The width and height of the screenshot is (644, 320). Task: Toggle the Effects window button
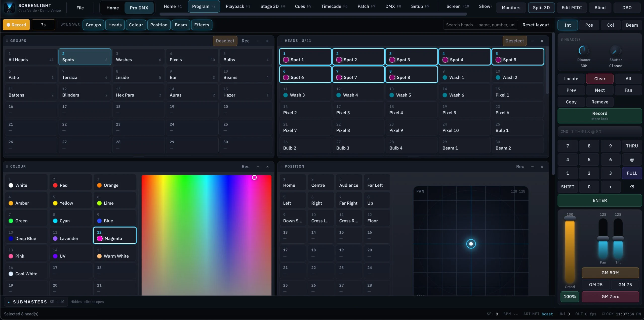[x=202, y=25]
